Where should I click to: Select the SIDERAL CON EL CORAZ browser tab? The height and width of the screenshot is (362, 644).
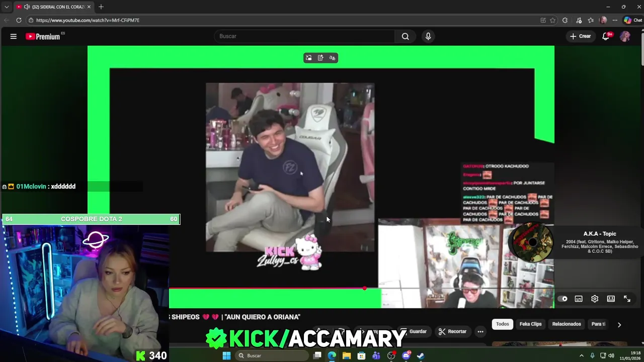53,7
